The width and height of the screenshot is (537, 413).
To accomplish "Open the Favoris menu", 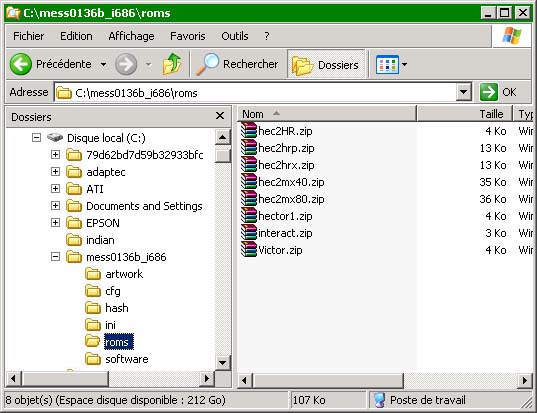I will click(x=188, y=36).
